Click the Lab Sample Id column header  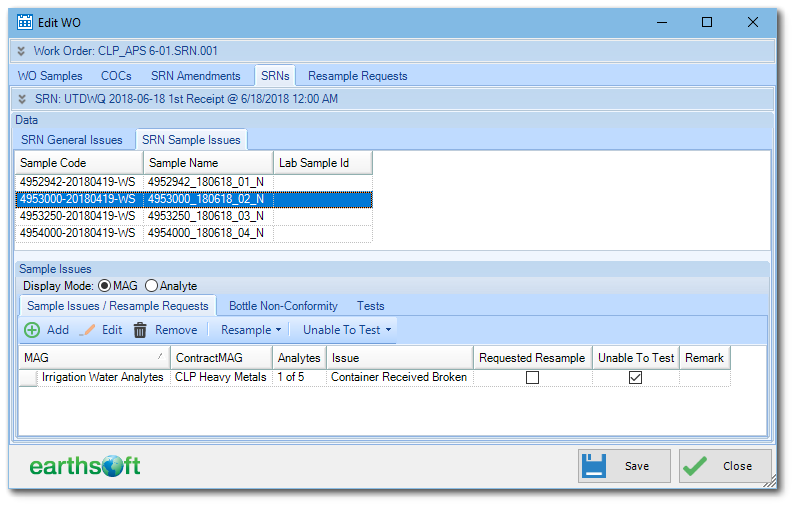coord(323,163)
